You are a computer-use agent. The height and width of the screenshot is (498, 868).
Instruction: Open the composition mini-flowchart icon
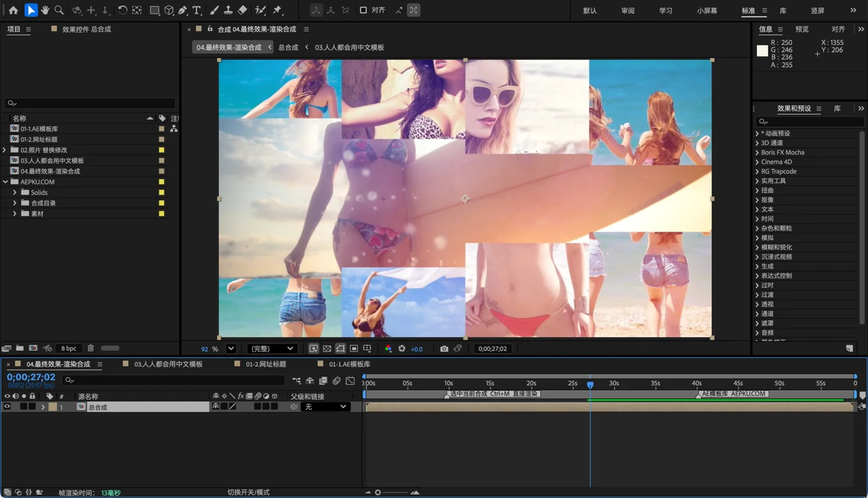296,381
